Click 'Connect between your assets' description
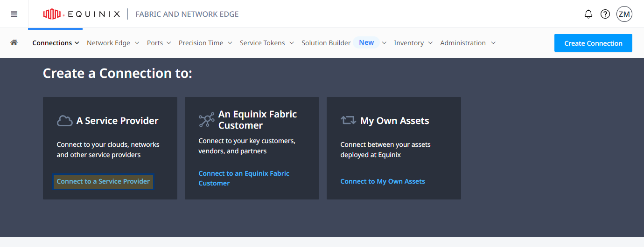The height and width of the screenshot is (247, 644). coord(385,150)
